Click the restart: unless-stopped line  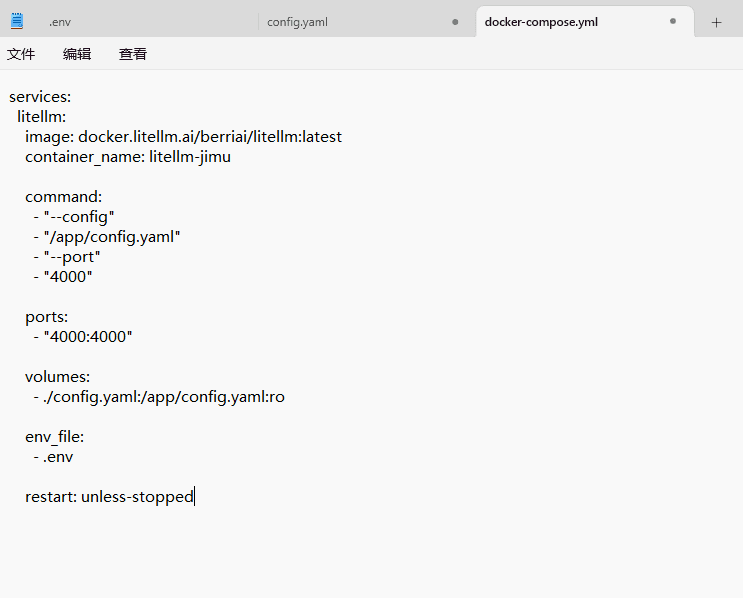click(109, 497)
